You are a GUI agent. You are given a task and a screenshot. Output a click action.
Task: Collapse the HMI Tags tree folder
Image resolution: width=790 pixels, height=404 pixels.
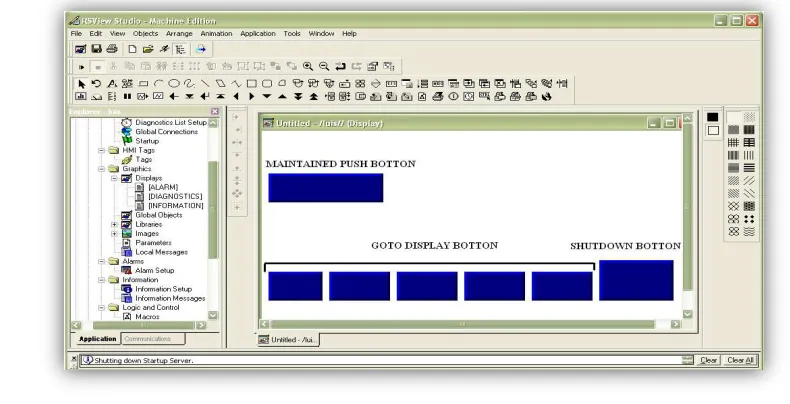[x=101, y=150]
